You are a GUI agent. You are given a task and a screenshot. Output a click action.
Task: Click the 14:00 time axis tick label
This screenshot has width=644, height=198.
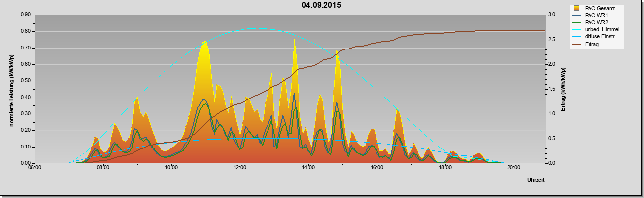tap(308, 167)
